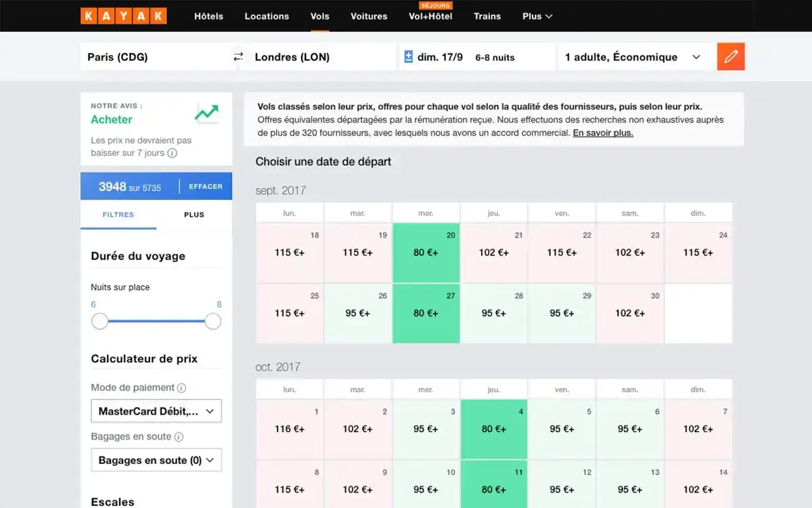The width and height of the screenshot is (812, 508).
Task: Select October 7 at 102 €+
Action: coord(698,429)
